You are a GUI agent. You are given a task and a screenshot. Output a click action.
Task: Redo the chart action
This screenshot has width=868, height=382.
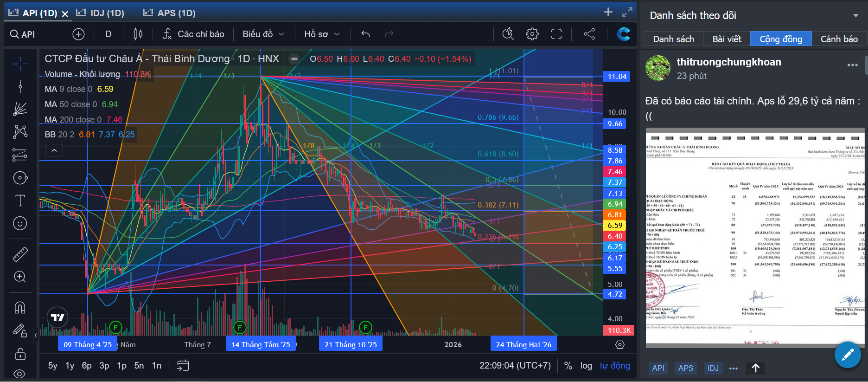click(x=389, y=34)
